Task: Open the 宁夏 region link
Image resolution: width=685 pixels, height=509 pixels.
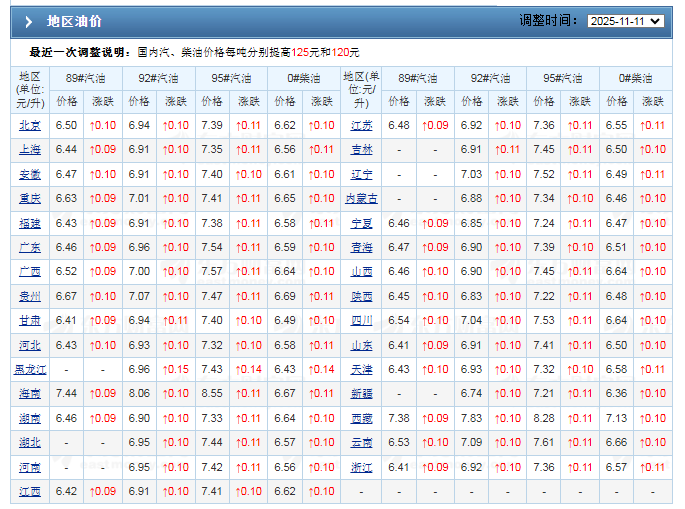Action: tap(362, 223)
